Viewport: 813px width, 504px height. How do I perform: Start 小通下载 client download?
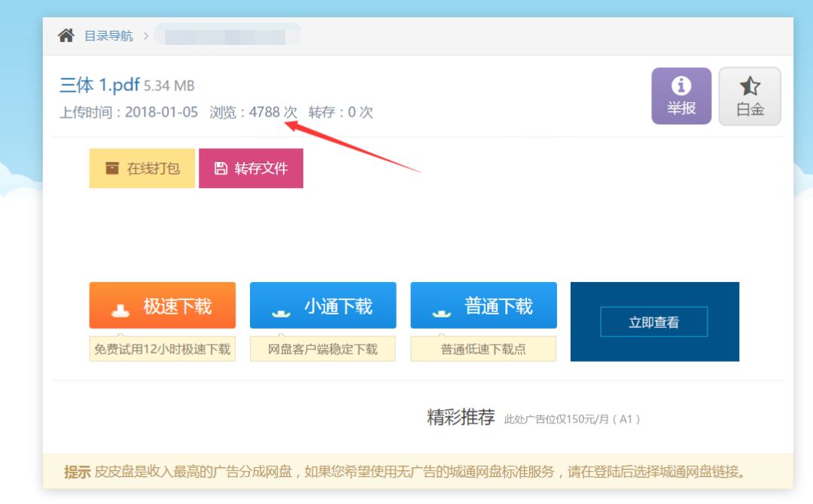coord(323,305)
